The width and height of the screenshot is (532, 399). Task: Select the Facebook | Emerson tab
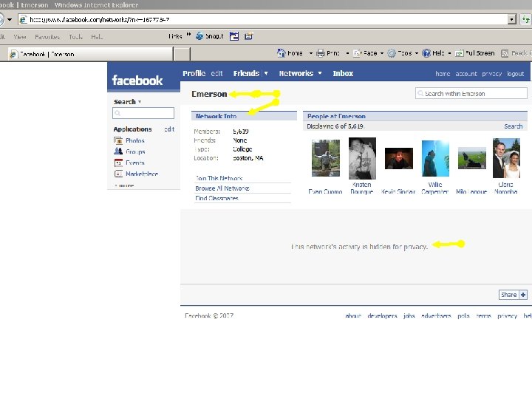[x=91, y=54]
